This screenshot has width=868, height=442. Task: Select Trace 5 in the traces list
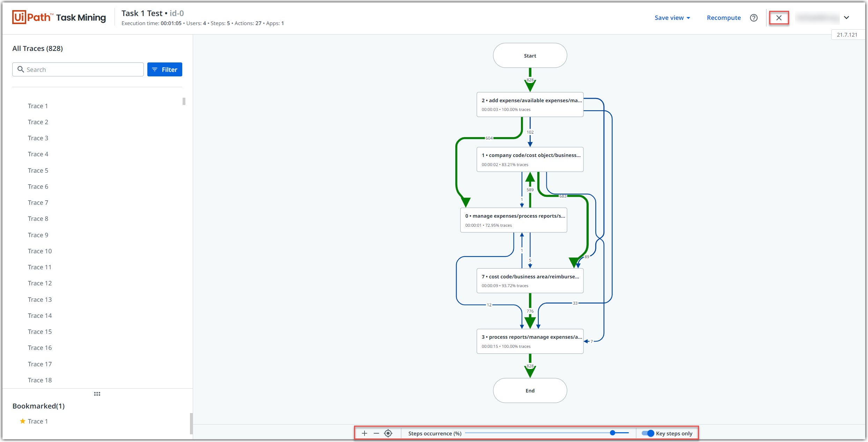pyautogui.click(x=38, y=170)
